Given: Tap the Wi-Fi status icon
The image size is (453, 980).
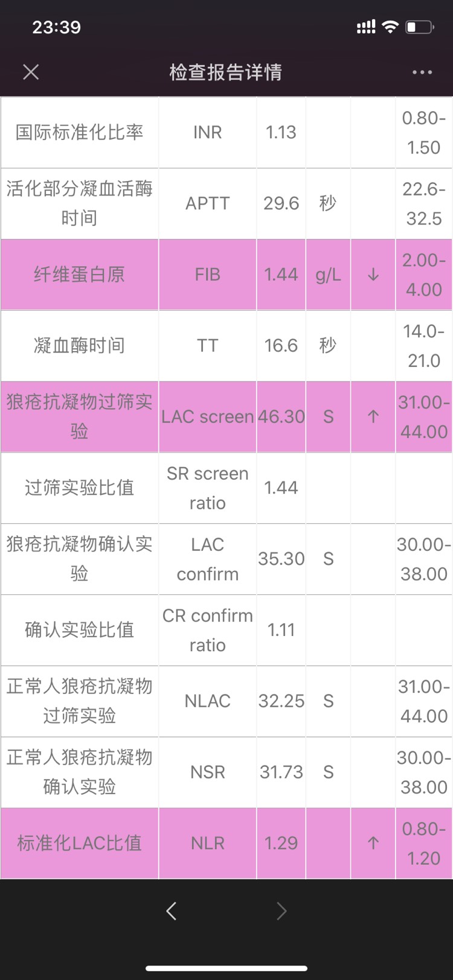Looking at the screenshot, I should click(391, 27).
